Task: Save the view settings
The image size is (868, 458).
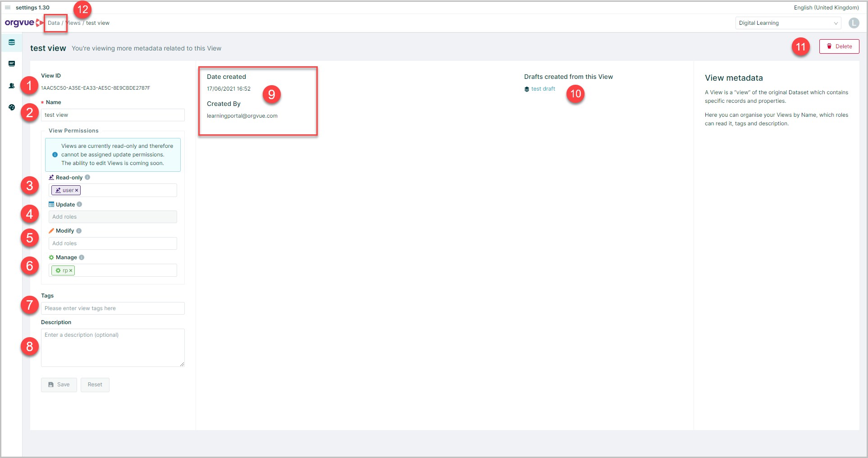Action: [x=59, y=385]
